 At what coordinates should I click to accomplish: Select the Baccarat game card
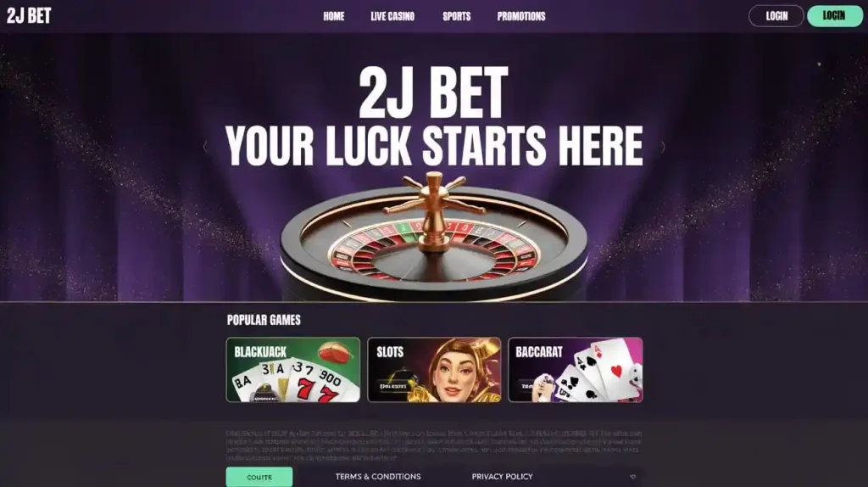[576, 370]
